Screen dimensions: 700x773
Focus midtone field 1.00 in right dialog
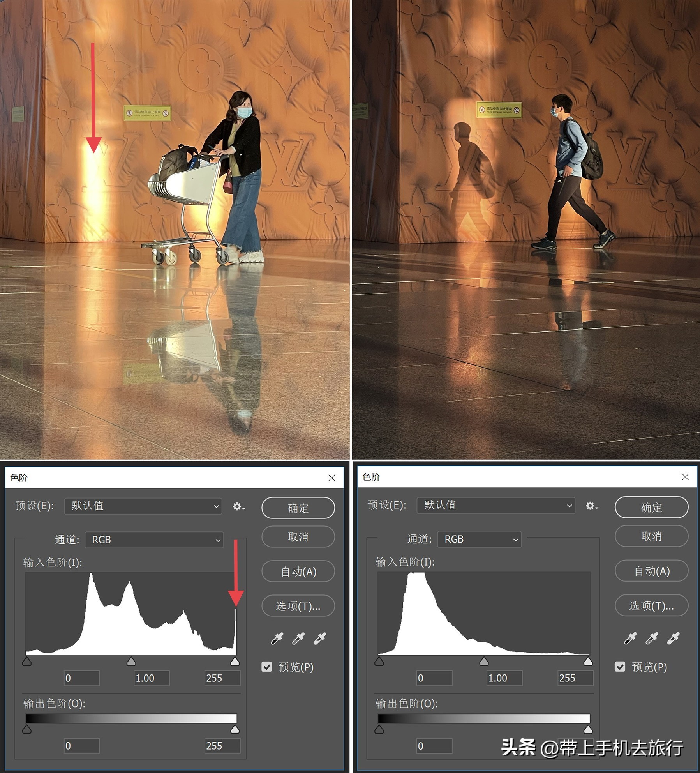click(505, 678)
